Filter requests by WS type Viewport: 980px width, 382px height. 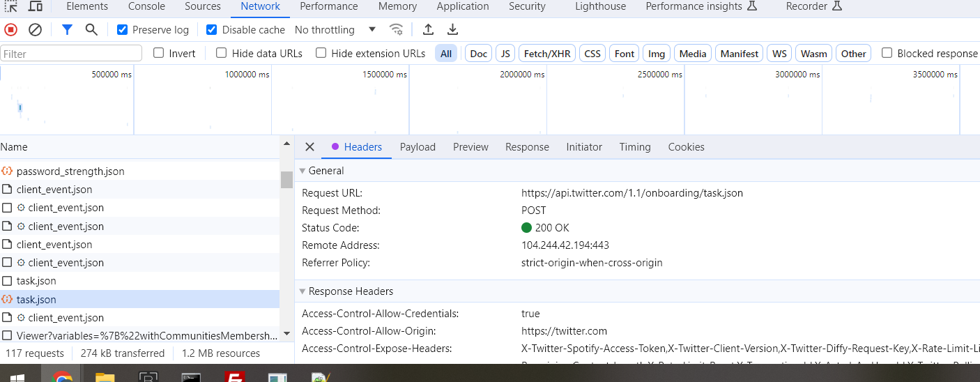(x=779, y=54)
